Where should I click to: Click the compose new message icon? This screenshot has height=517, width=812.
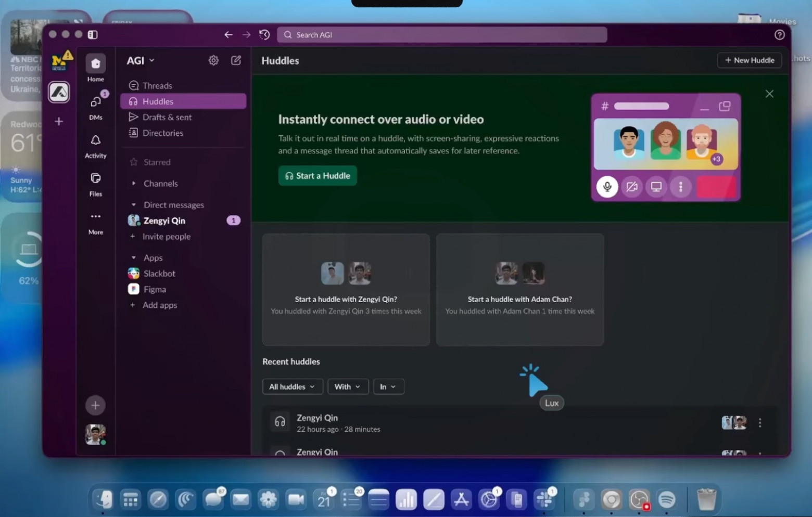[x=236, y=60]
